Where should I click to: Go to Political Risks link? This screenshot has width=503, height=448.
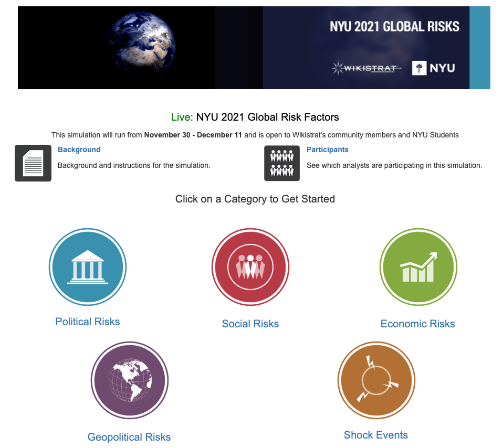[88, 322]
